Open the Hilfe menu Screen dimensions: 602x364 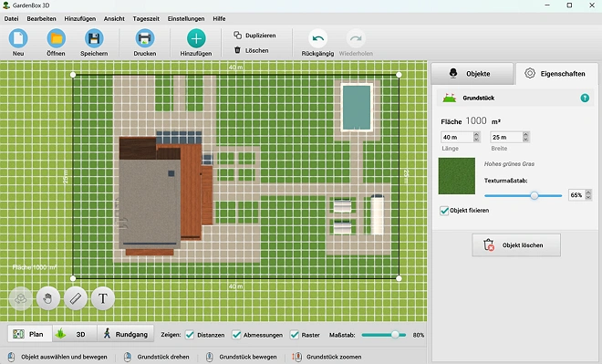(x=219, y=18)
